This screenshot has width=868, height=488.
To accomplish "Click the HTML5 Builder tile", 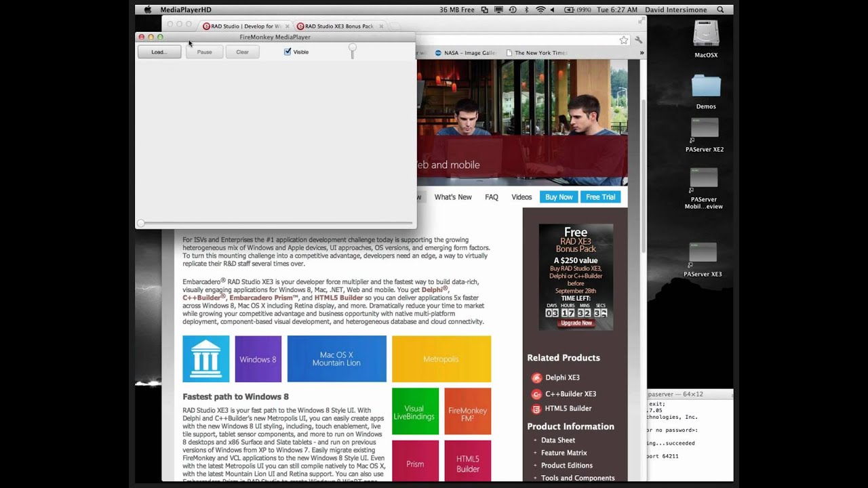I will click(x=468, y=462).
